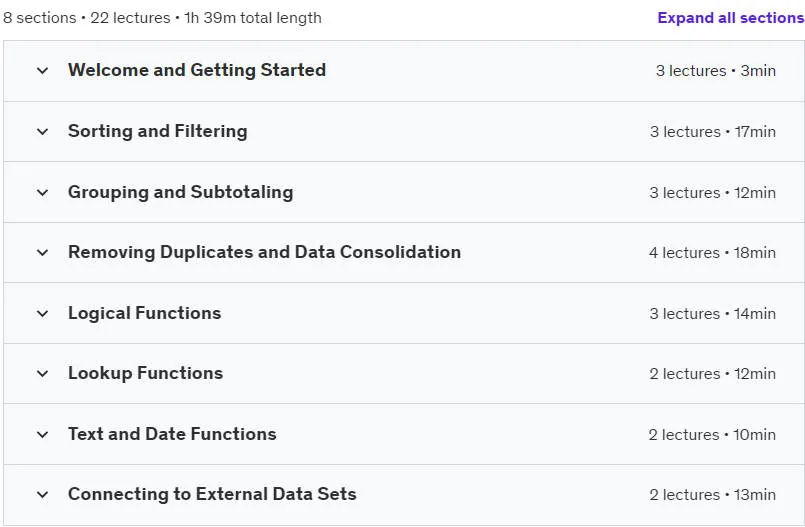Screen dimensions: 805x527
Task: Click the chevron icon next to Sorting and Filtering
Action: point(43,132)
